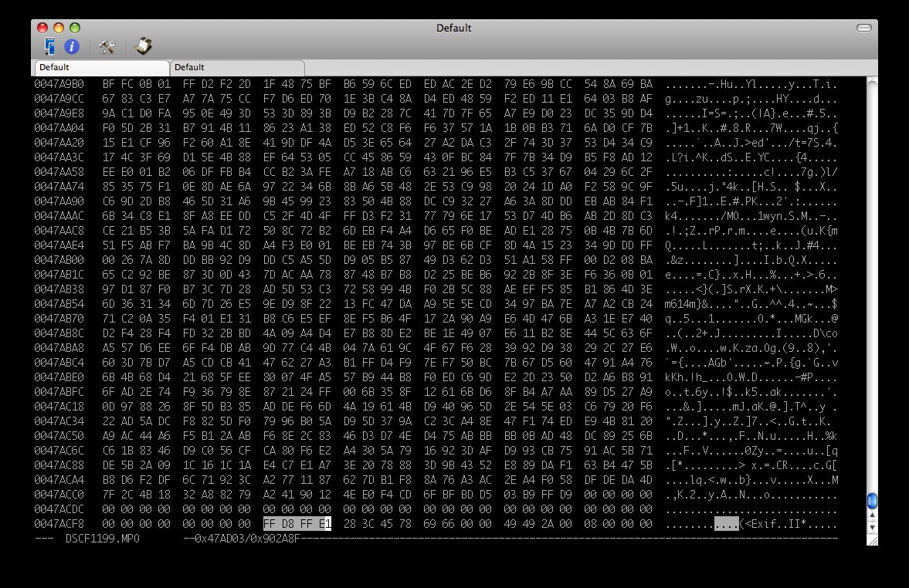Click the address 0047AC50
This screenshot has width=909, height=588.
(59, 436)
